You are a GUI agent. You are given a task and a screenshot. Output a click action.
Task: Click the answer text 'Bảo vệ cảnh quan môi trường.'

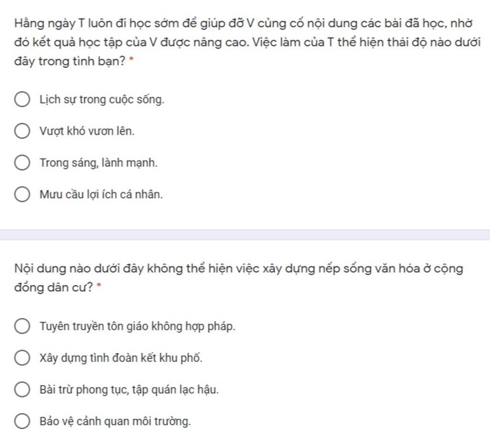coord(115,421)
